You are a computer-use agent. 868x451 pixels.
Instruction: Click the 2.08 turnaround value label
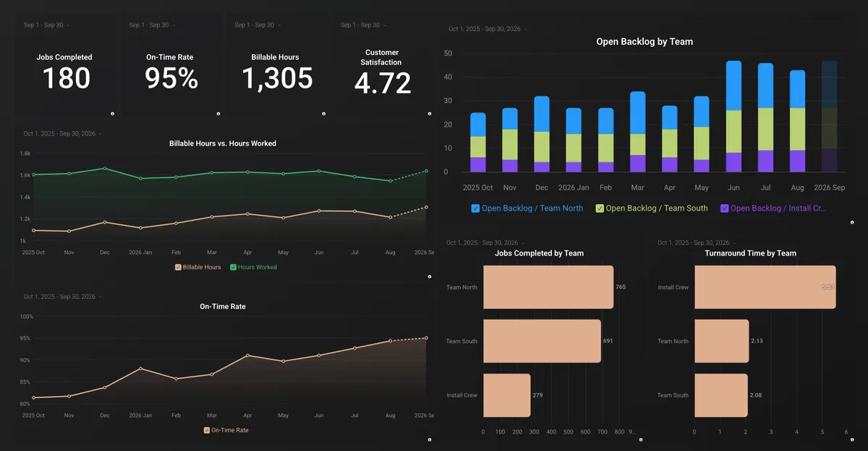755,395
